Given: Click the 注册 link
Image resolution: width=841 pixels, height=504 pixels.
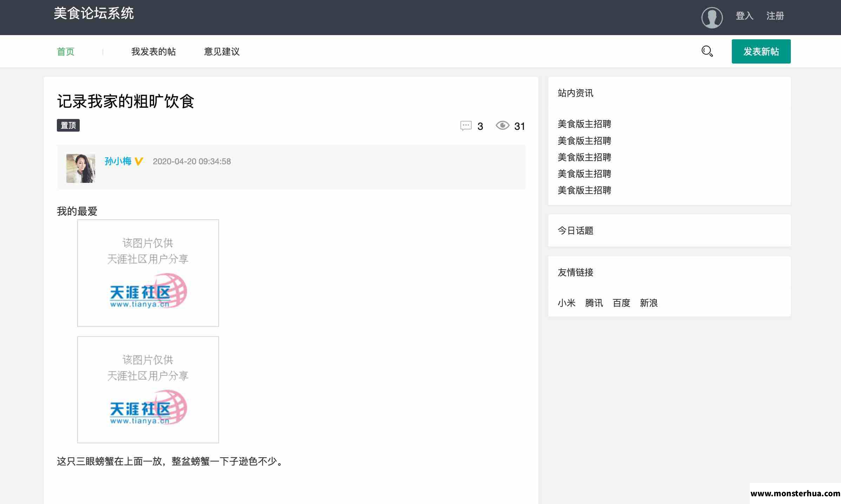Looking at the screenshot, I should 775,16.
